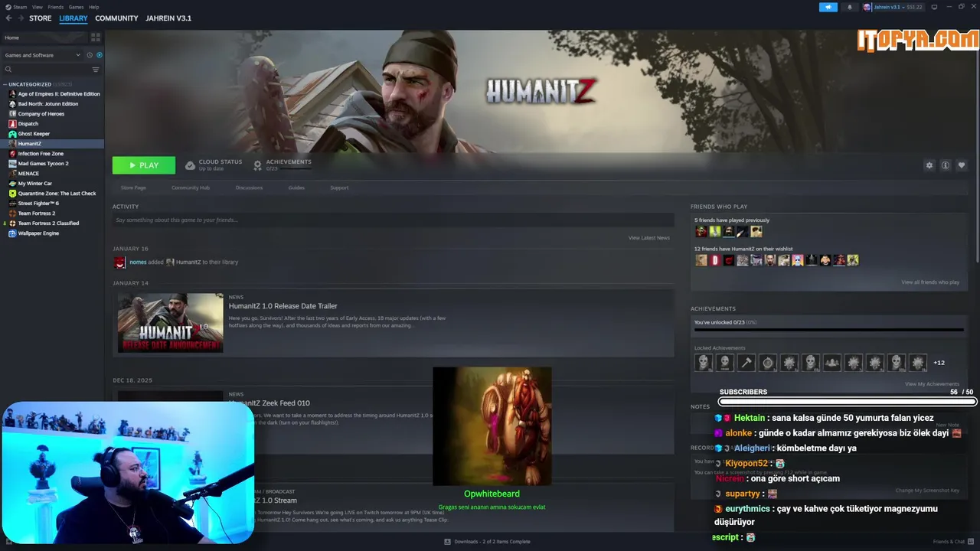This screenshot has height=551, width=980.
Task: Select Quarantine Zone: The Last Check
Action: click(57, 194)
